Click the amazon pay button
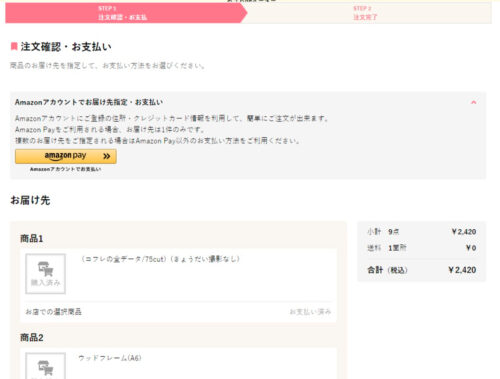The image size is (500, 379). 66,156
